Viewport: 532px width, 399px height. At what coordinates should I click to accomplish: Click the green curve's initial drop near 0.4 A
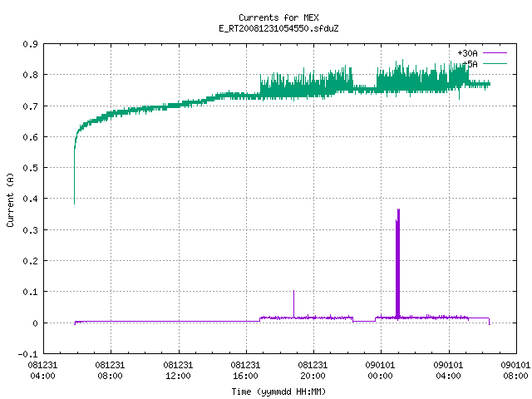tap(74, 202)
